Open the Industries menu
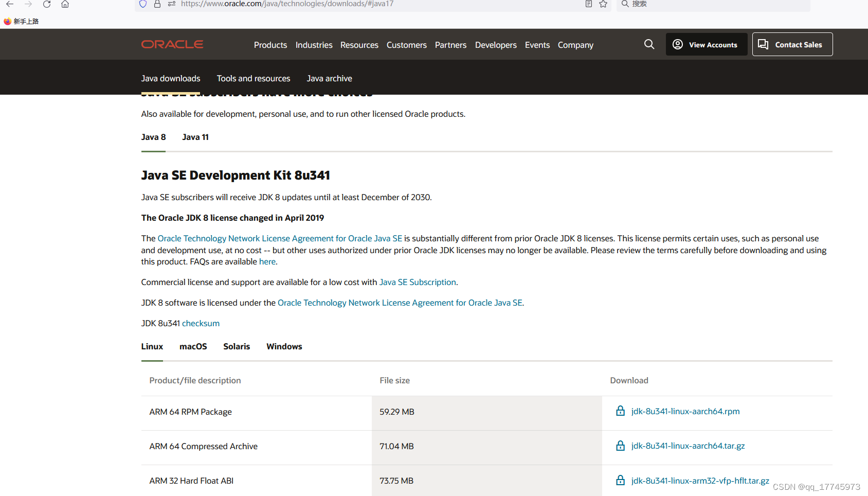868x496 pixels. (x=314, y=45)
